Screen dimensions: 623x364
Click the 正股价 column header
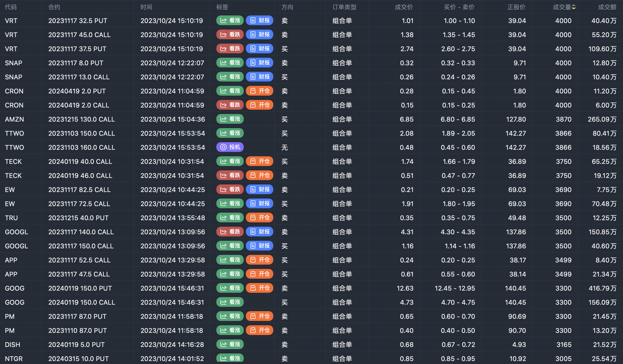point(516,7)
